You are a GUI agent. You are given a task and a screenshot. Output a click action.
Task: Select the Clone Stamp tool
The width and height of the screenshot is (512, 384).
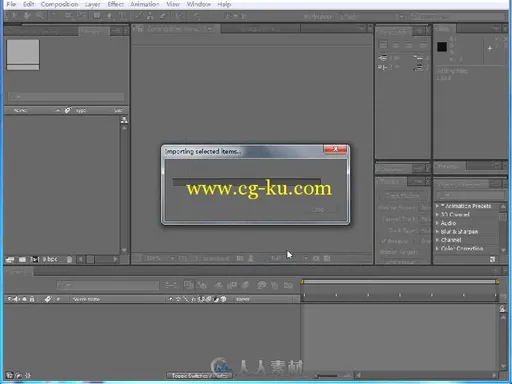(150, 16)
